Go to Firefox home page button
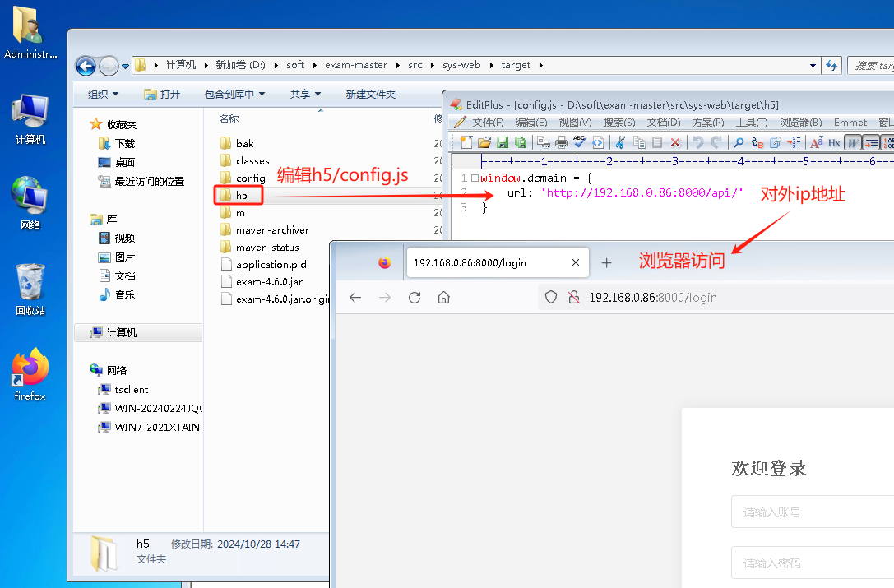Screen dimensions: 894x588 click(444, 297)
